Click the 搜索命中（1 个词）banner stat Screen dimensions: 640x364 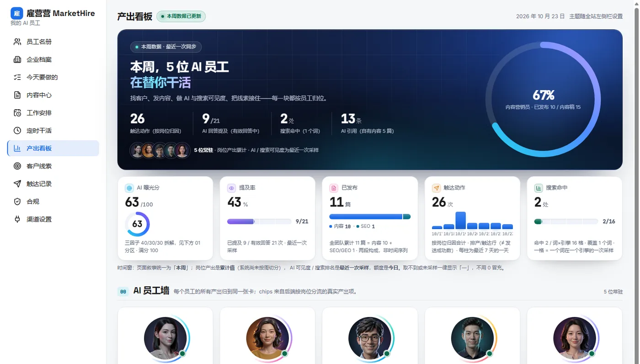300,124
